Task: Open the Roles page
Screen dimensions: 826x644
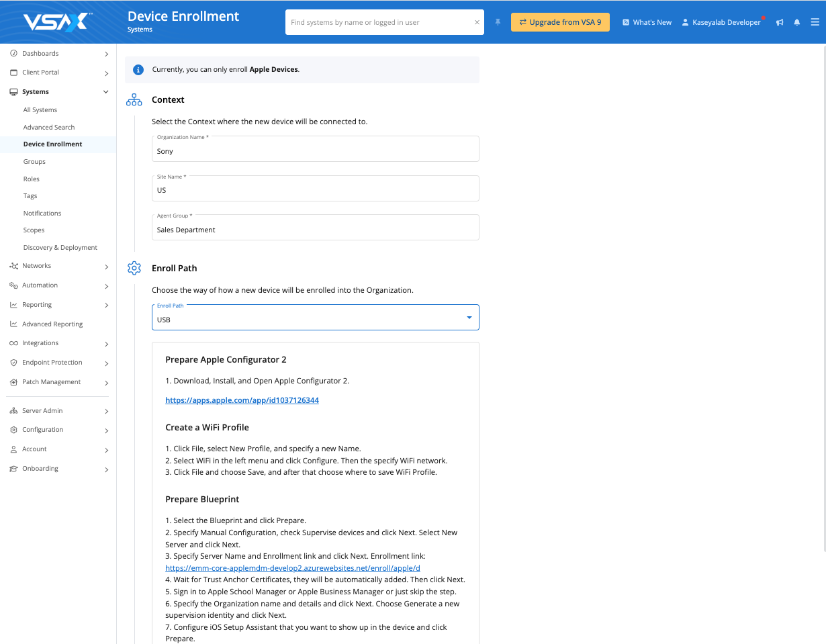Action: [x=32, y=179]
